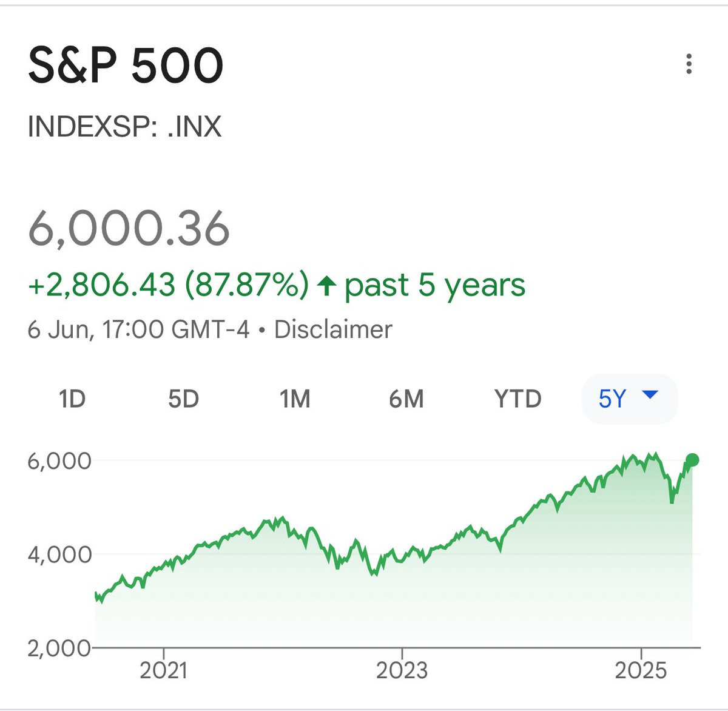
Task: Switch to the 1M time range
Action: tap(295, 399)
